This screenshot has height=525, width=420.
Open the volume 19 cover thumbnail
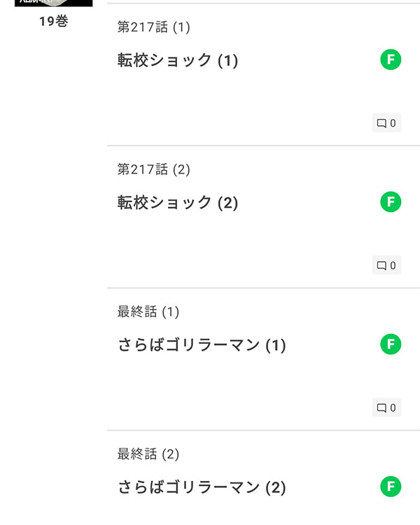(54, 3)
